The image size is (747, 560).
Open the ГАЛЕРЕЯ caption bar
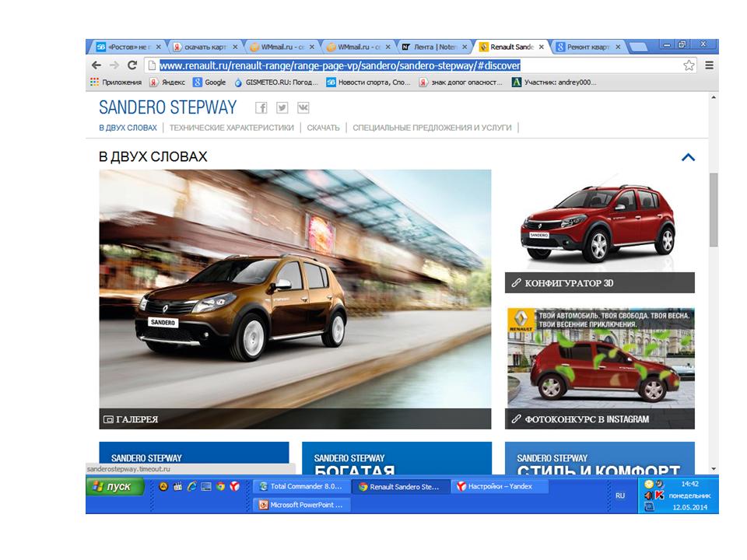295,418
